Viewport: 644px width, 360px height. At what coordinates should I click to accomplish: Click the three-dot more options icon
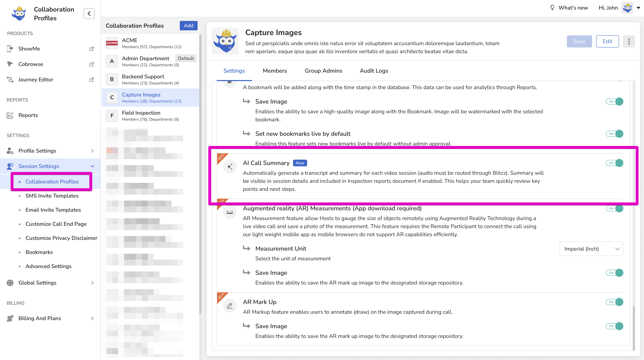pos(629,42)
